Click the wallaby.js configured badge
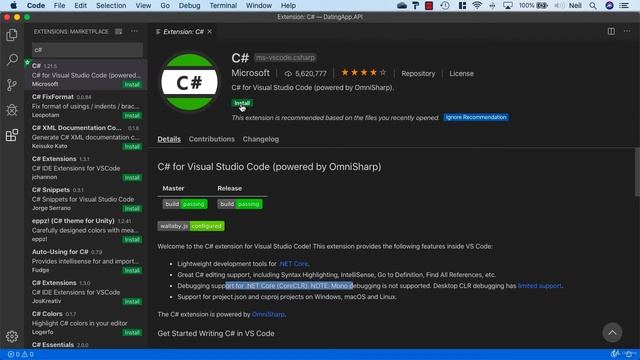This screenshot has height=360, width=640. 191,226
